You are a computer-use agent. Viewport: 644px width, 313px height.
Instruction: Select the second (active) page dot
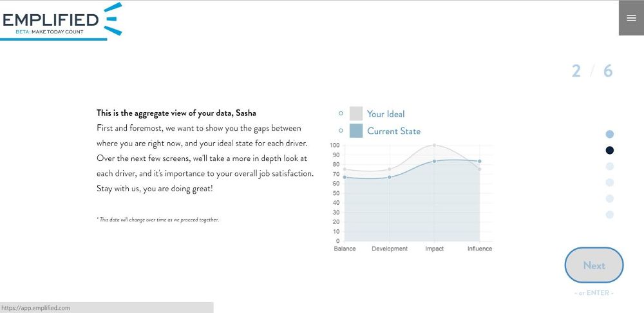point(609,150)
